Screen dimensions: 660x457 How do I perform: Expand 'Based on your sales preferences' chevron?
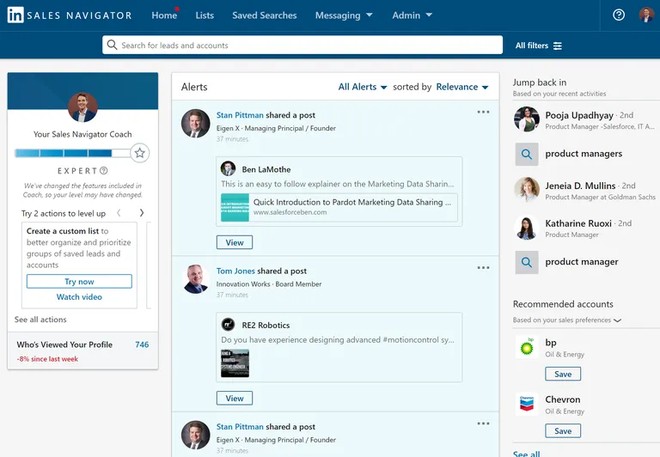pyautogui.click(x=617, y=320)
